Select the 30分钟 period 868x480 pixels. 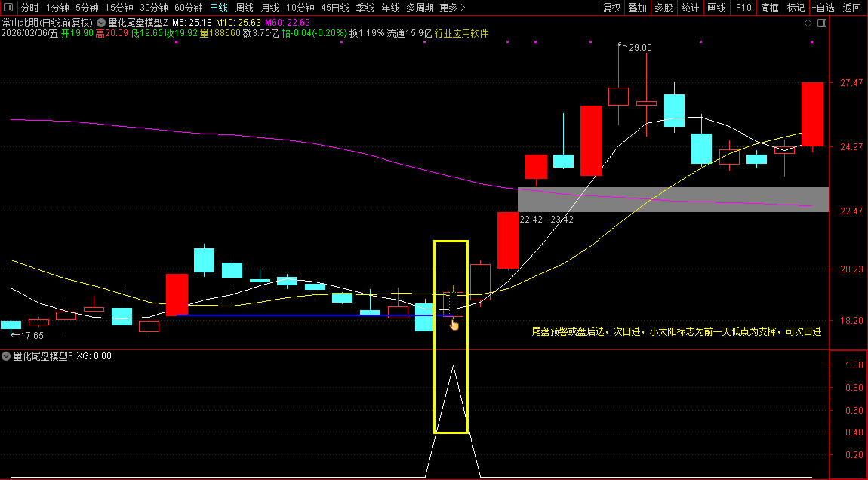pyautogui.click(x=154, y=8)
